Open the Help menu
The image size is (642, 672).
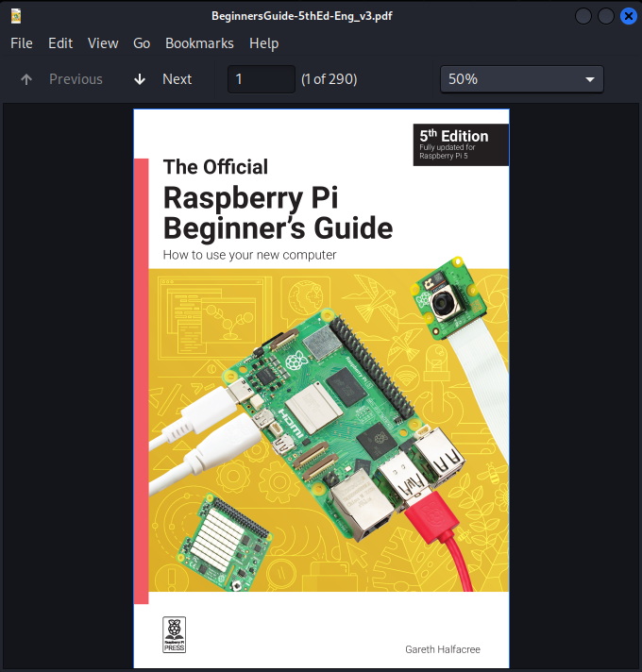[x=264, y=43]
